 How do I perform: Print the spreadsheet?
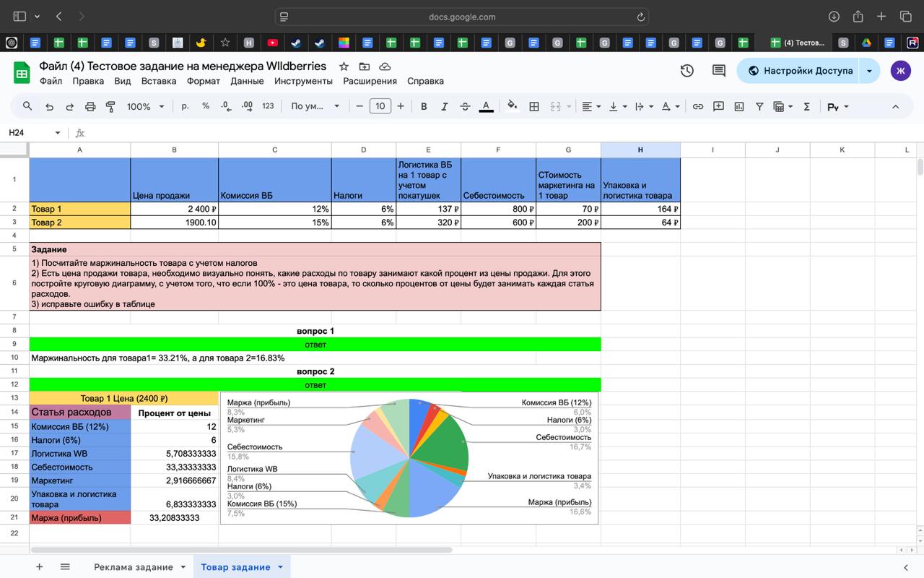[90, 106]
